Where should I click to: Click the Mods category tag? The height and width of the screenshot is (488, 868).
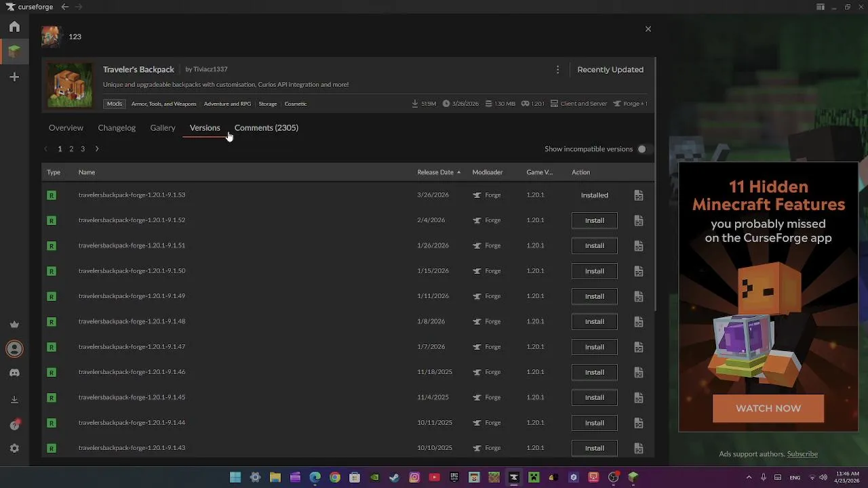[x=115, y=104]
